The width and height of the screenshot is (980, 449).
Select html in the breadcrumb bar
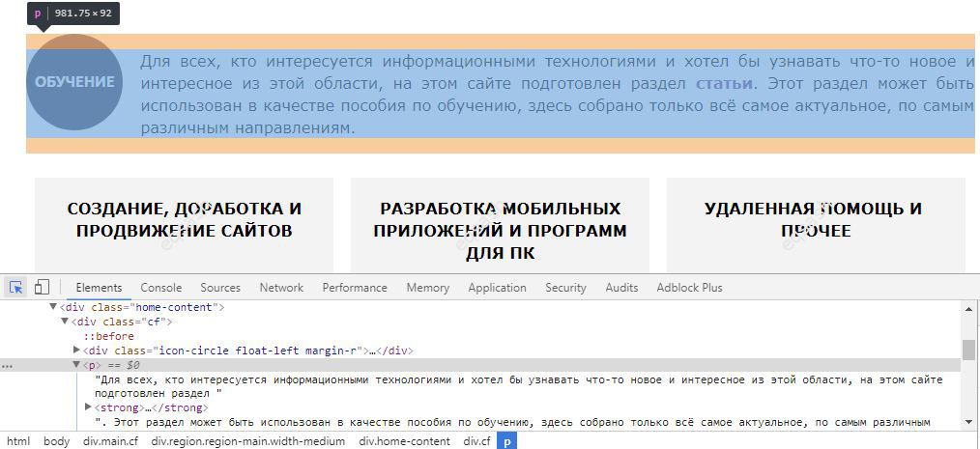point(18,441)
